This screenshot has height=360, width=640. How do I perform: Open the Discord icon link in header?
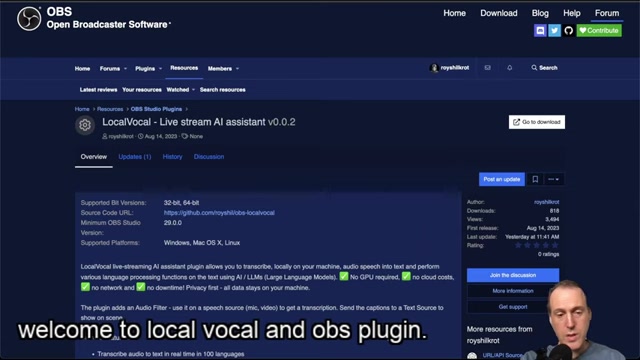pyautogui.click(x=540, y=31)
